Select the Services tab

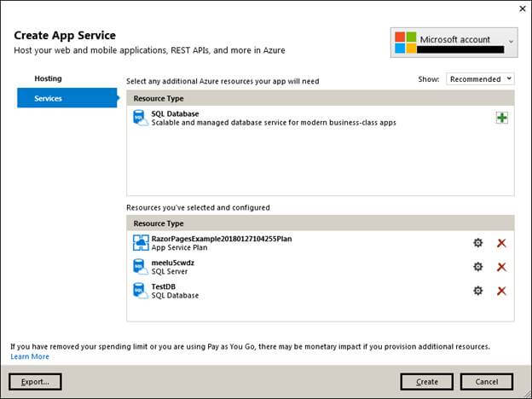(48, 99)
